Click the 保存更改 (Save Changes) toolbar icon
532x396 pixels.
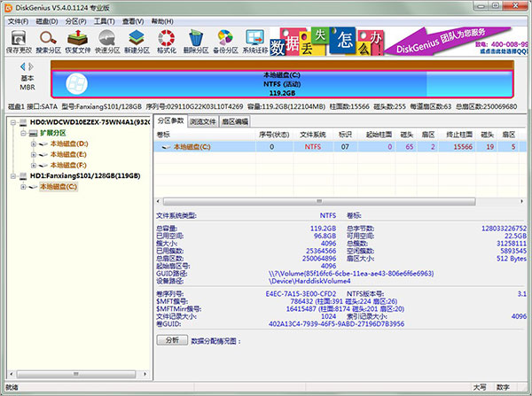point(19,41)
